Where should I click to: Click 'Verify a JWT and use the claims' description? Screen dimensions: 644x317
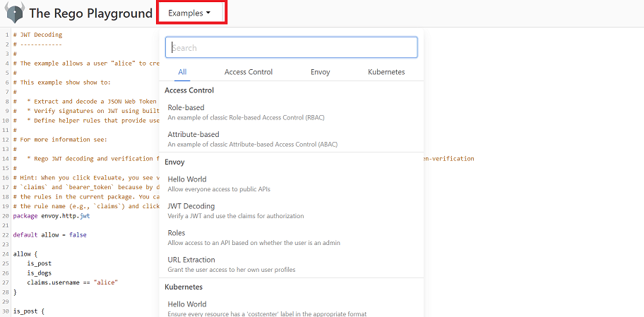(236, 216)
